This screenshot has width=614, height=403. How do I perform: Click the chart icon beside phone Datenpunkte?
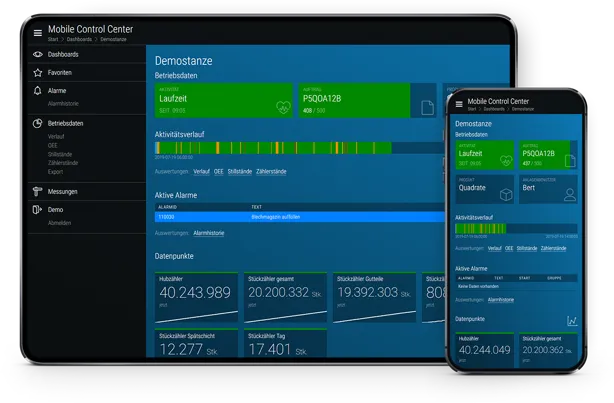pos(572,321)
